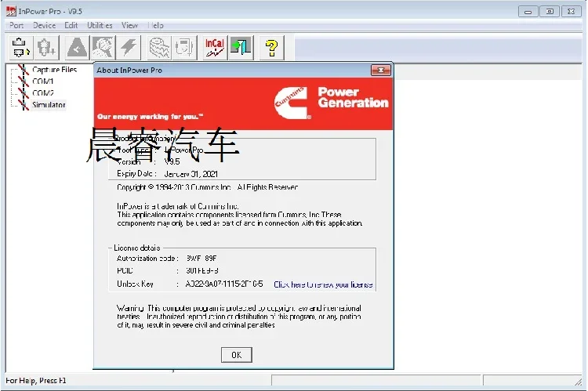Screen dimensions: 588x391
Task: Click the device add toolbar icon
Action: point(46,48)
